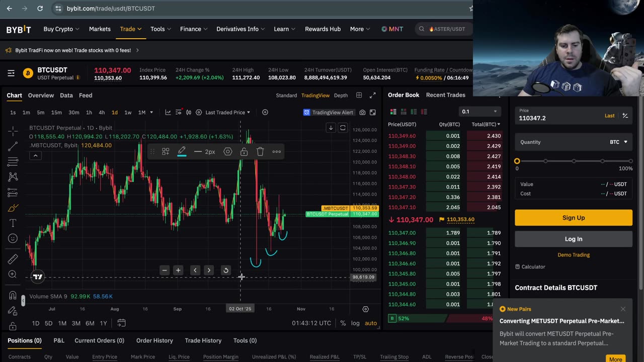
Task: Open the Trade History tab
Action: coord(203,340)
